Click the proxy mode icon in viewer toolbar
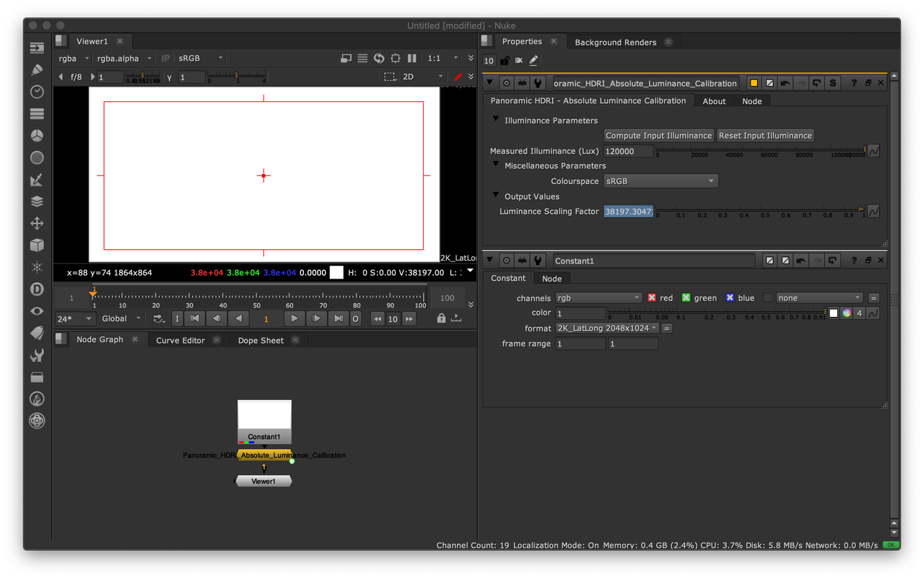Screen dimensions: 924x579 tap(346, 58)
